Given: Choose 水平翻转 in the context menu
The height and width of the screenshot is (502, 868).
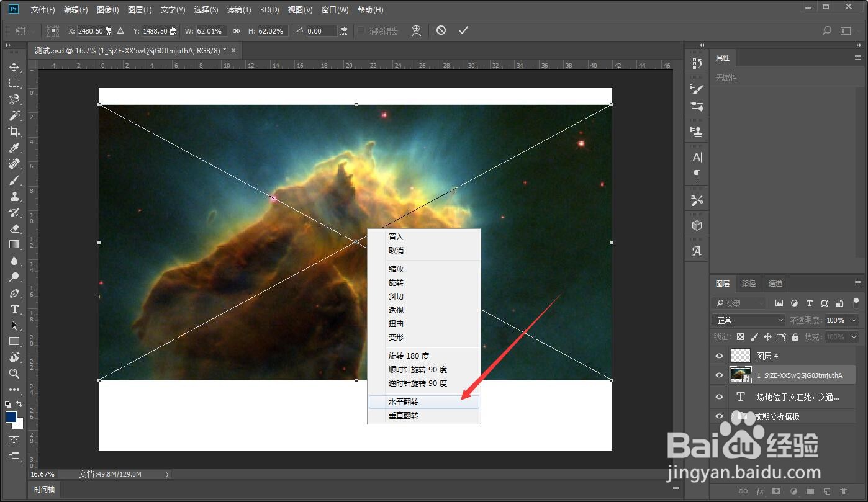Looking at the screenshot, I should click(424, 402).
